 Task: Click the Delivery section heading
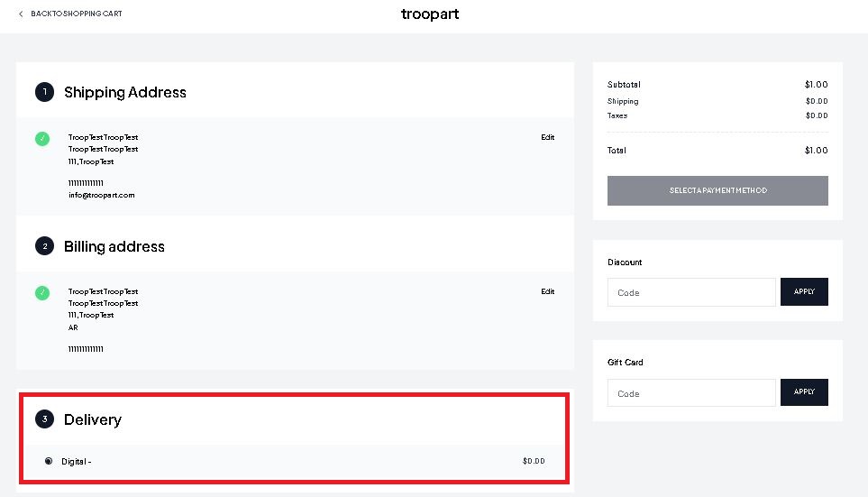93,419
